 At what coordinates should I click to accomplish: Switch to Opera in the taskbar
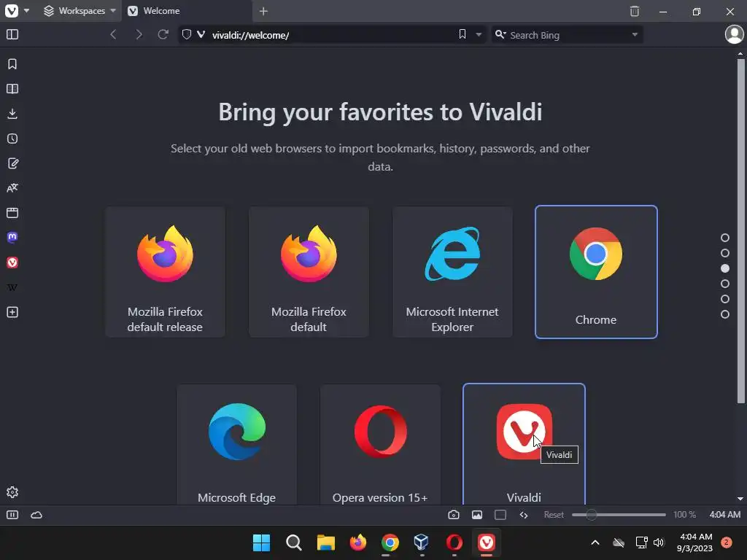(454, 542)
